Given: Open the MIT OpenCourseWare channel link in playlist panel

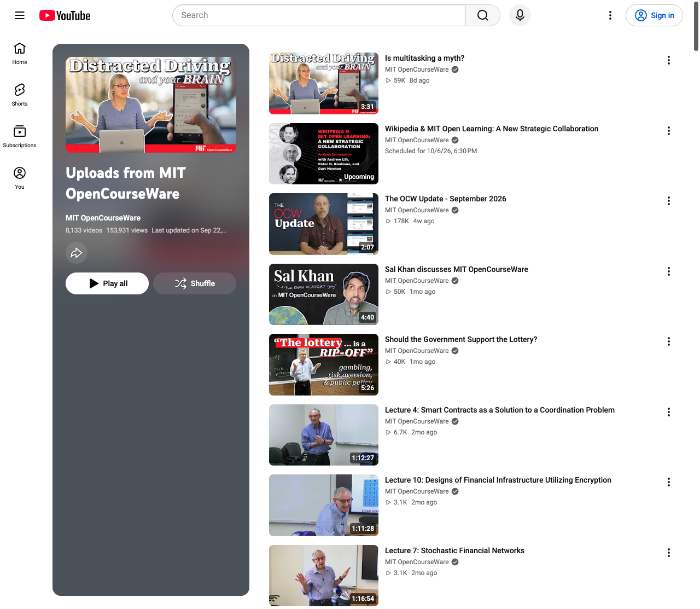Looking at the screenshot, I should coord(103,218).
